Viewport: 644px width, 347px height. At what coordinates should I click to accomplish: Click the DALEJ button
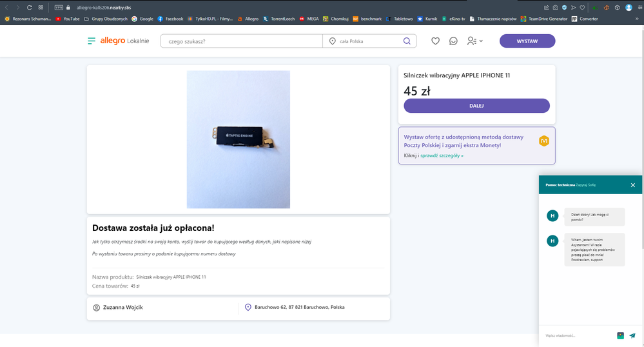[x=476, y=106]
